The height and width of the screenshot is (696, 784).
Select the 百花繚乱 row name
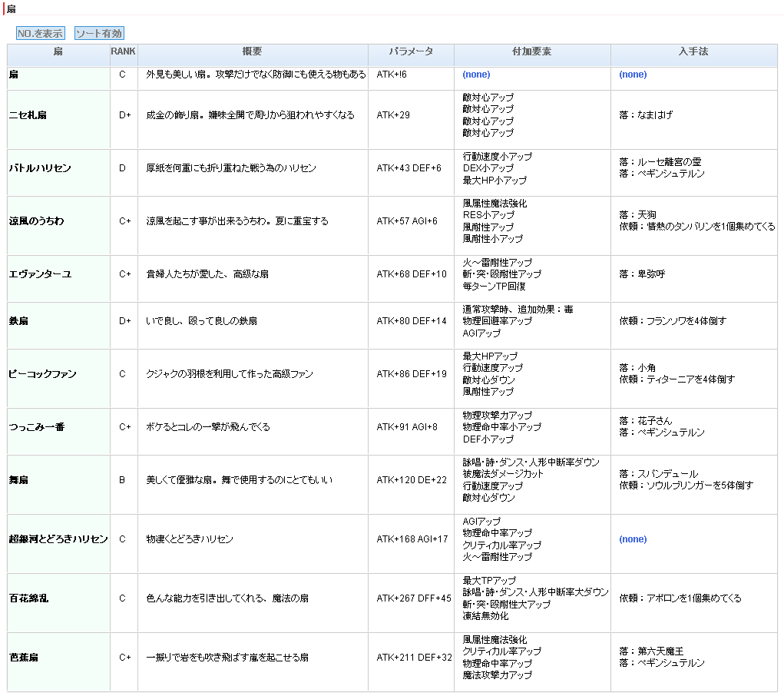29,598
